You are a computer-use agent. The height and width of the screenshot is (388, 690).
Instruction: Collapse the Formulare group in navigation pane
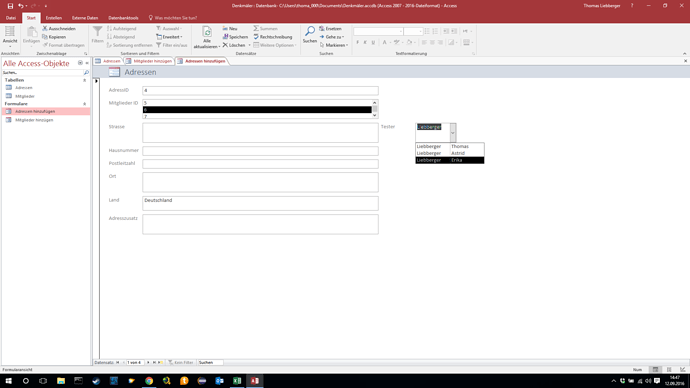tap(84, 104)
